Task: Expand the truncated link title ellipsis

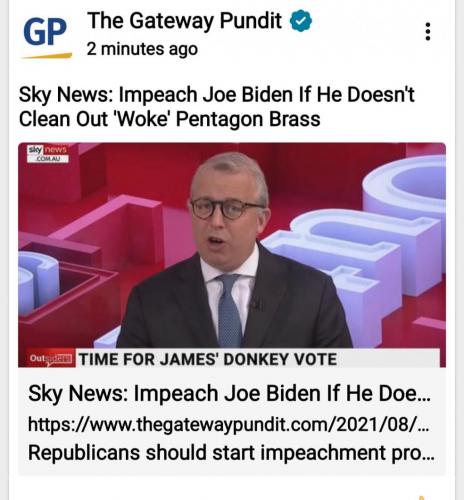Action: pyautogui.click(x=424, y=399)
